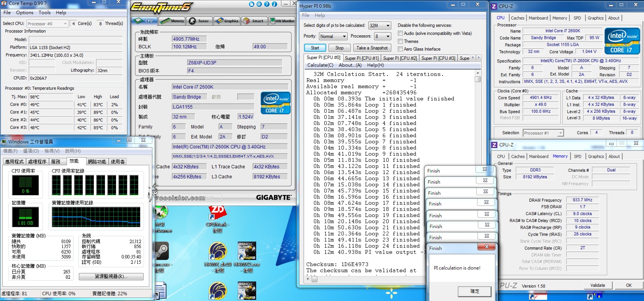The image size is (644, 301).
Task: Open Core Temp Options menu
Action: 25,13
